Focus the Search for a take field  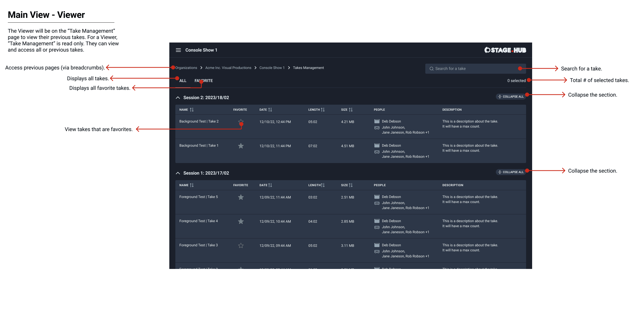(x=475, y=69)
